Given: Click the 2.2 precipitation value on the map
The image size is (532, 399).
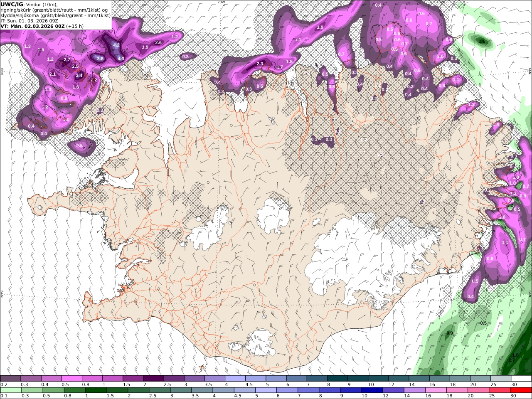Looking at the screenshot, I should click(94, 80).
